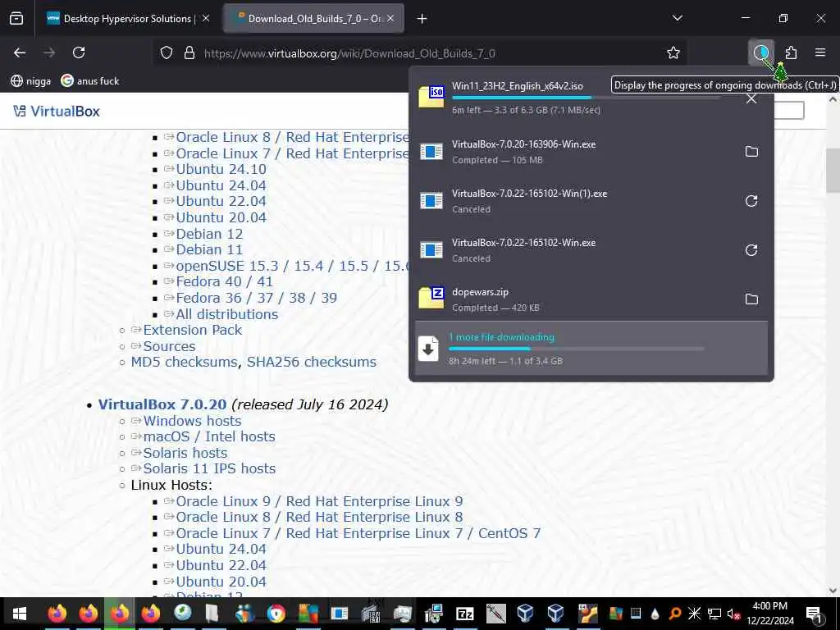Image resolution: width=840 pixels, height=630 pixels.
Task: Open the tracking protection shield icon
Action: 167,52
